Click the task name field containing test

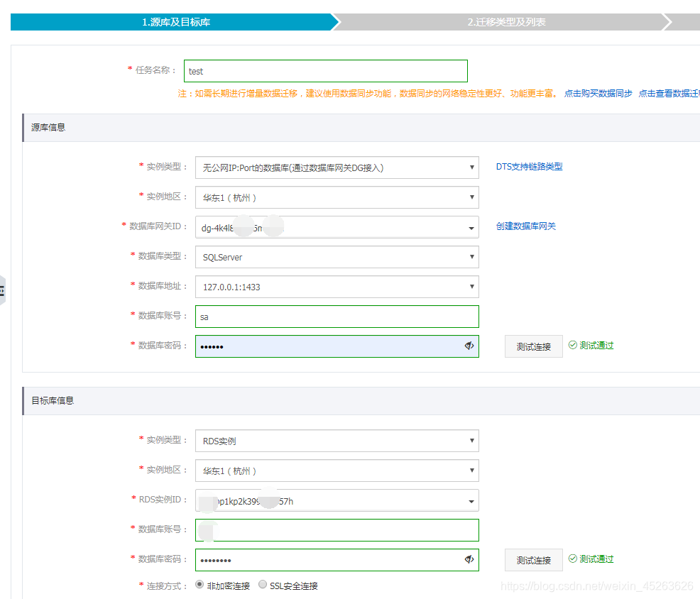[325, 71]
